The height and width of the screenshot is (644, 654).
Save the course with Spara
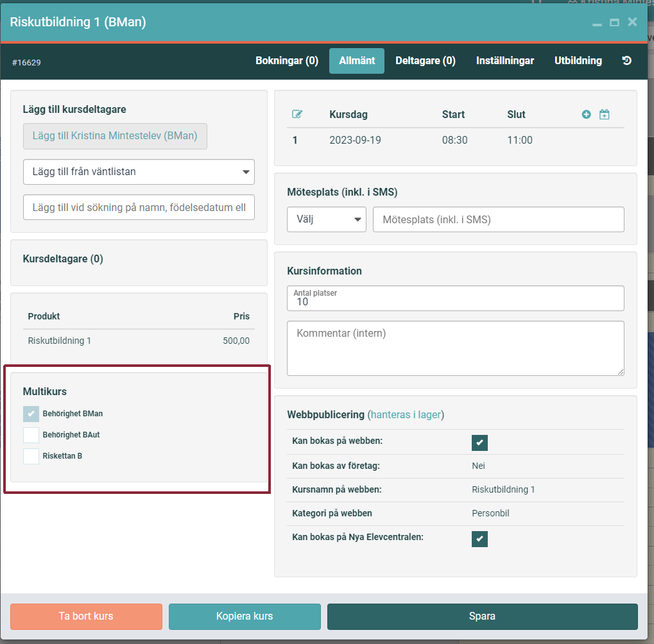(x=483, y=616)
